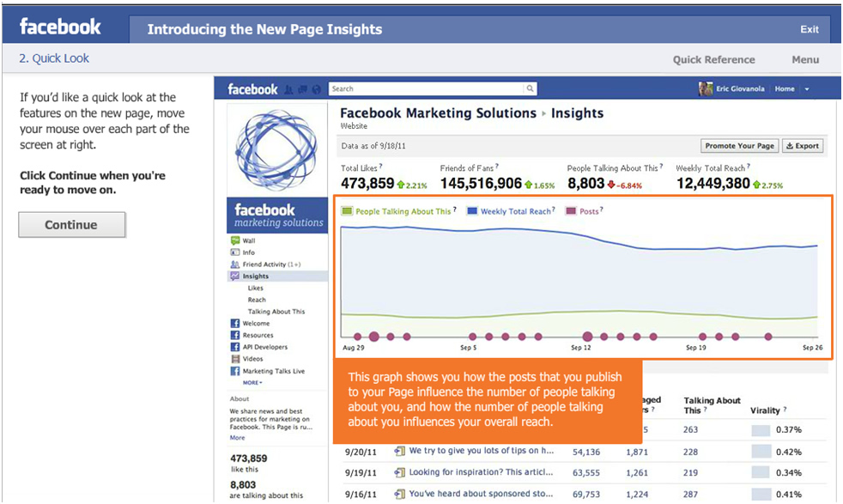Open Friend Activity (1+) in the sidebar
This screenshot has height=504, width=843.
(x=271, y=264)
